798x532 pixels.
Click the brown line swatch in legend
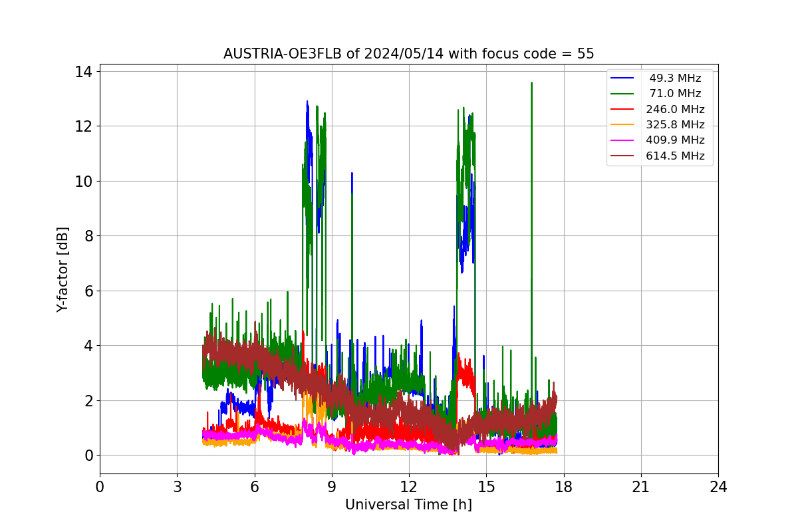tap(622, 156)
